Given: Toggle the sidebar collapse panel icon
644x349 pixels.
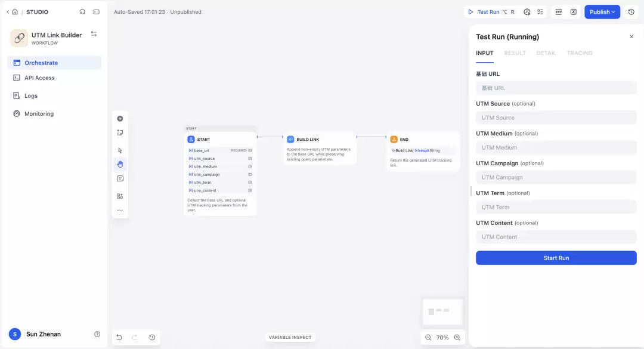Looking at the screenshot, I should 97,12.
